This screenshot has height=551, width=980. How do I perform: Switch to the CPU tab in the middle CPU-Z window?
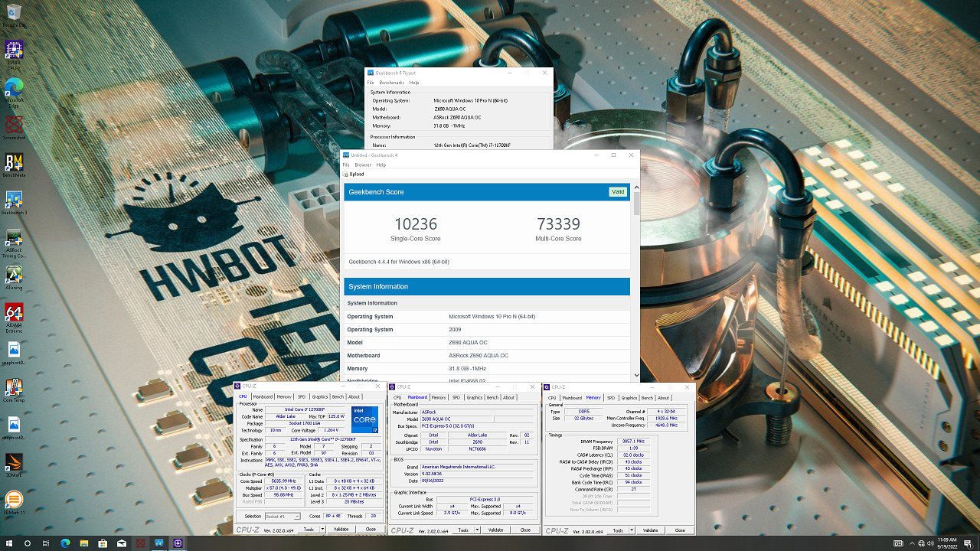click(x=397, y=398)
